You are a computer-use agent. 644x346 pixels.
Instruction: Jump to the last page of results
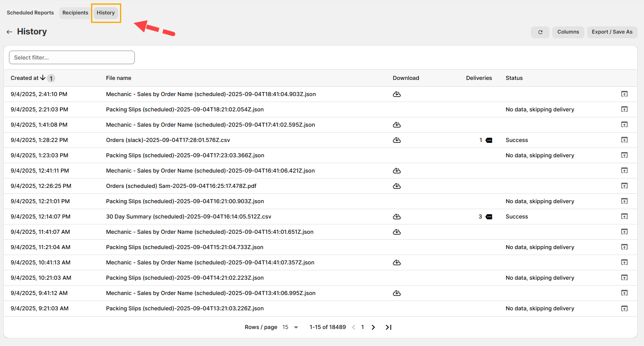click(x=388, y=327)
